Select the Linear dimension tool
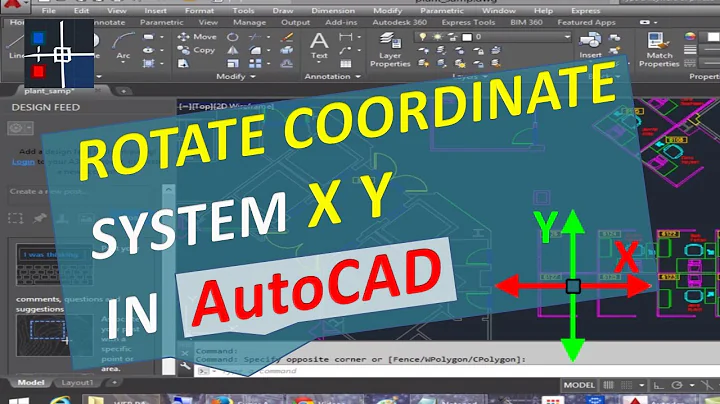720x404 pixels. [345, 37]
